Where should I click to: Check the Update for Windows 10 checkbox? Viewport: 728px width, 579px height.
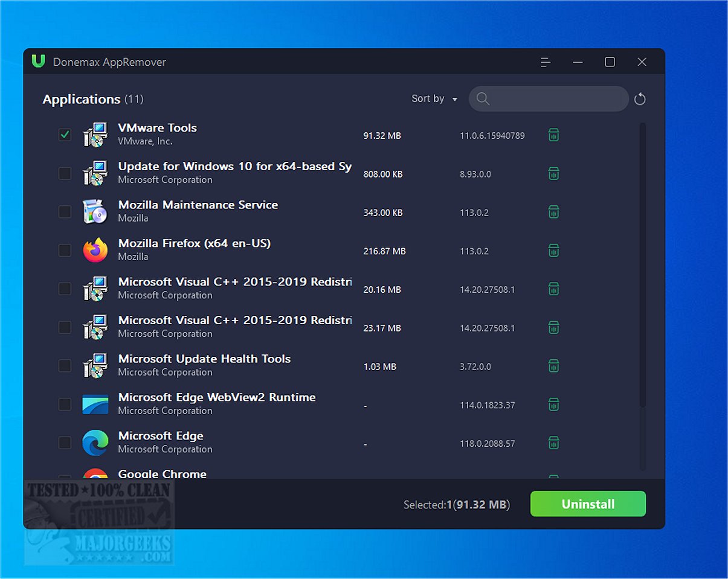(65, 174)
